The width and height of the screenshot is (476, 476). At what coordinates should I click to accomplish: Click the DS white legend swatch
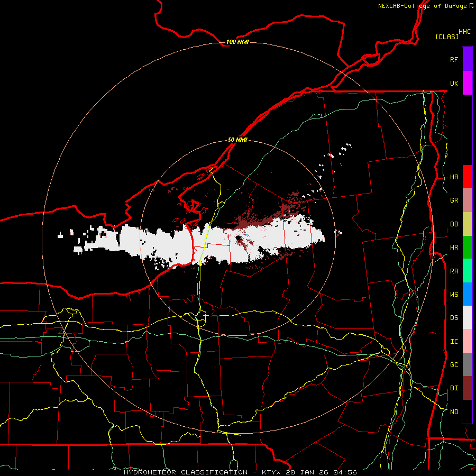(x=467, y=317)
